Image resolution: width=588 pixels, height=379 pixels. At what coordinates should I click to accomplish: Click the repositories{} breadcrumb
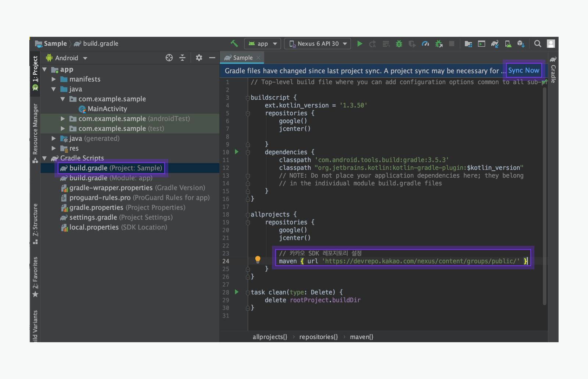[x=318, y=337]
